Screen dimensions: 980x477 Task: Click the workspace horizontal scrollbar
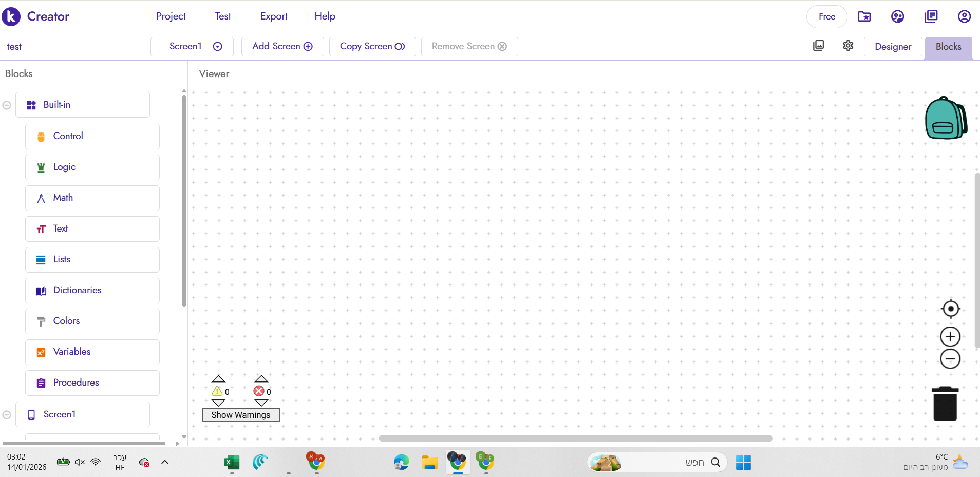point(575,438)
